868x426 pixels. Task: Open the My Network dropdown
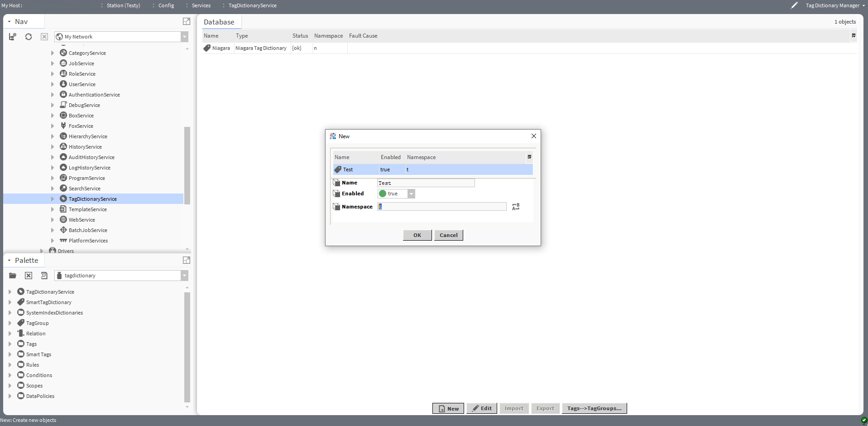(x=184, y=37)
